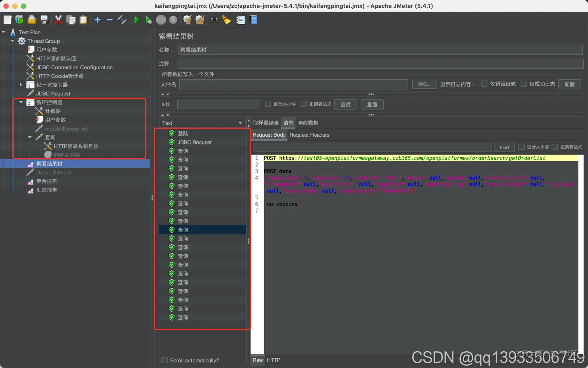The width and height of the screenshot is (588, 368).
Task: Click the 配置 button
Action: [x=570, y=84]
